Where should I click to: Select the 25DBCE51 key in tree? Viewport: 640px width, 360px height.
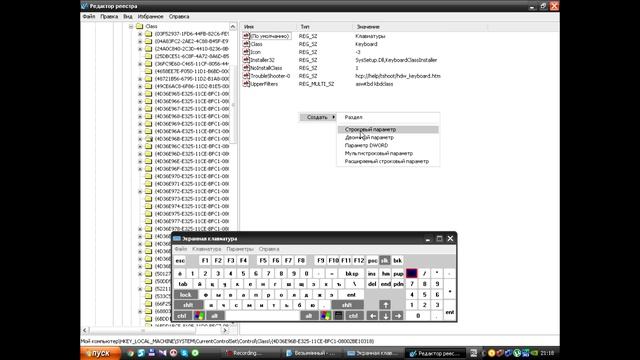coord(191,56)
